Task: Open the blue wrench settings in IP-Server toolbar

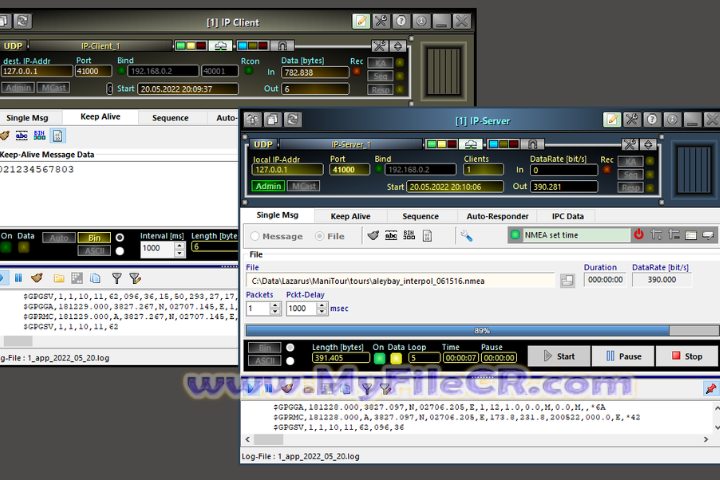Action: (x=466, y=236)
